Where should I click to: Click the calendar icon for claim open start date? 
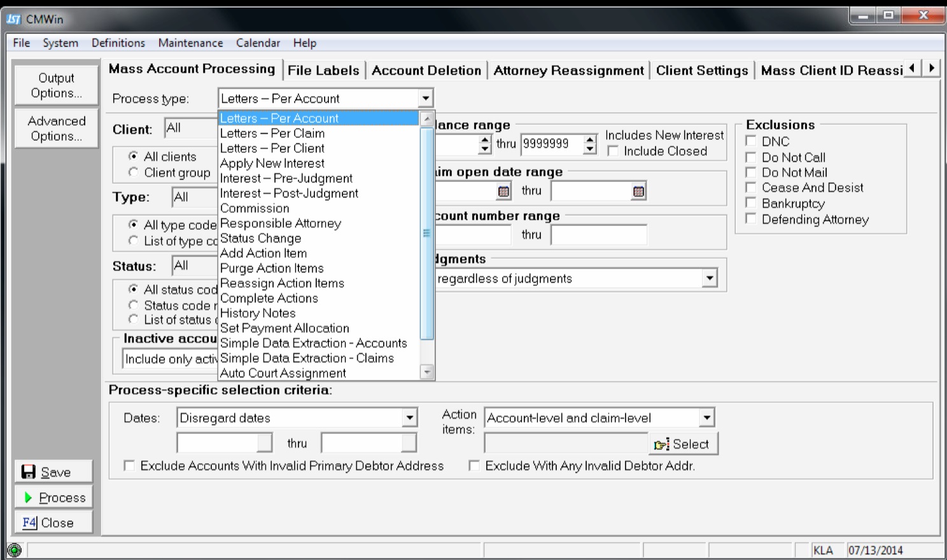point(503,191)
